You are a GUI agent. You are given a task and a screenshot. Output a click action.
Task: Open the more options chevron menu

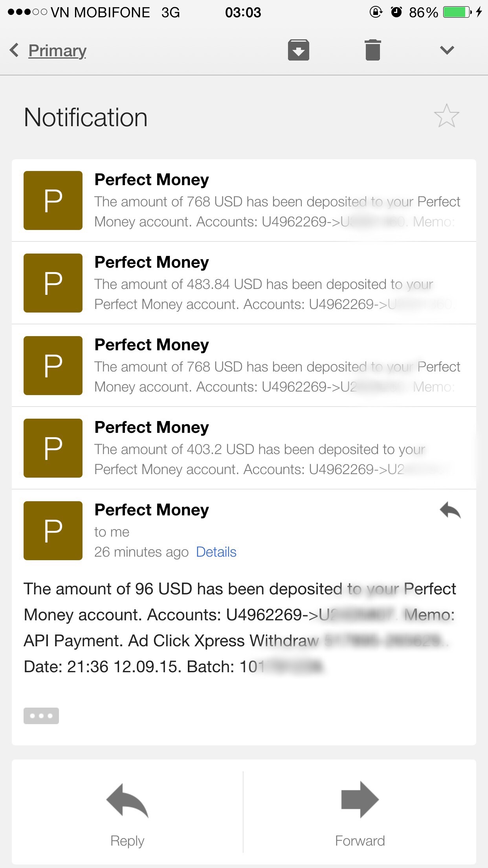pos(447,50)
